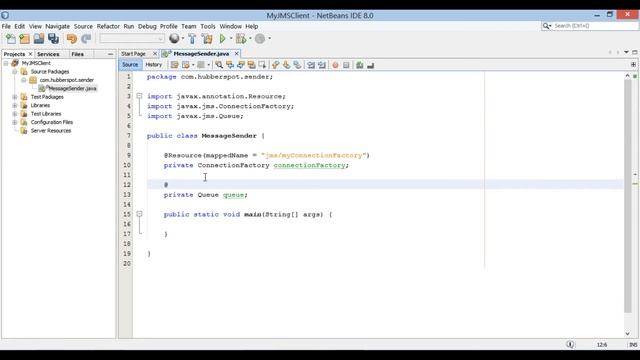The width and height of the screenshot is (640, 360).
Task: Switch to the Files tab
Action: click(x=78, y=54)
